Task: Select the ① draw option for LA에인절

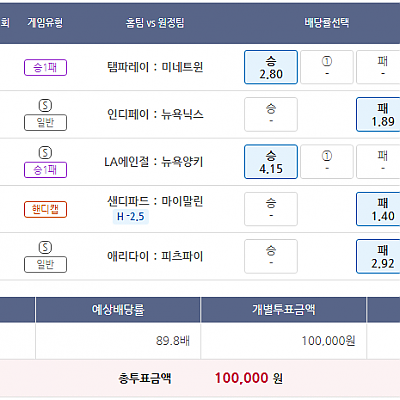Action: point(327,162)
